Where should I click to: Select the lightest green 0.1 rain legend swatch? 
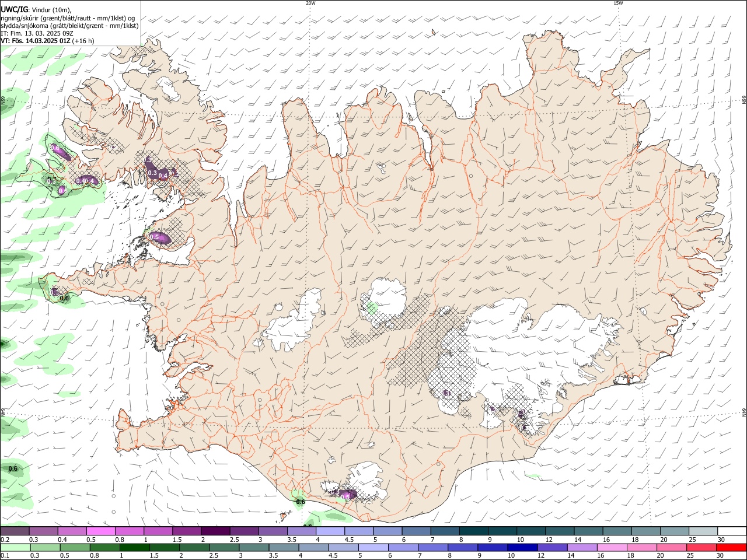15,548
